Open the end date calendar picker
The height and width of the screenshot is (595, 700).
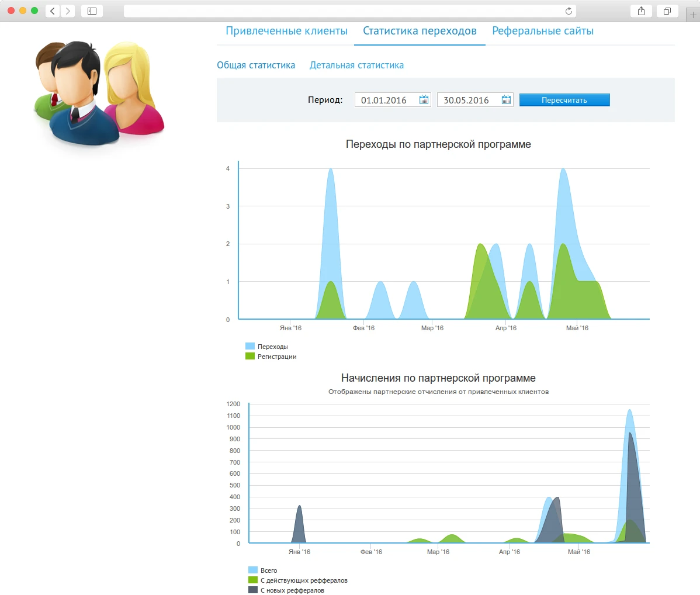tap(507, 100)
